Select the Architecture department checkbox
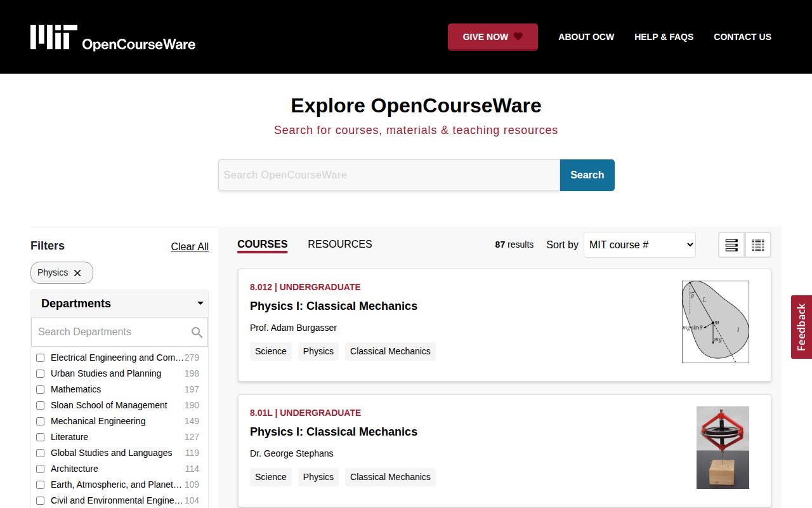This screenshot has width=812, height=508. tap(41, 469)
